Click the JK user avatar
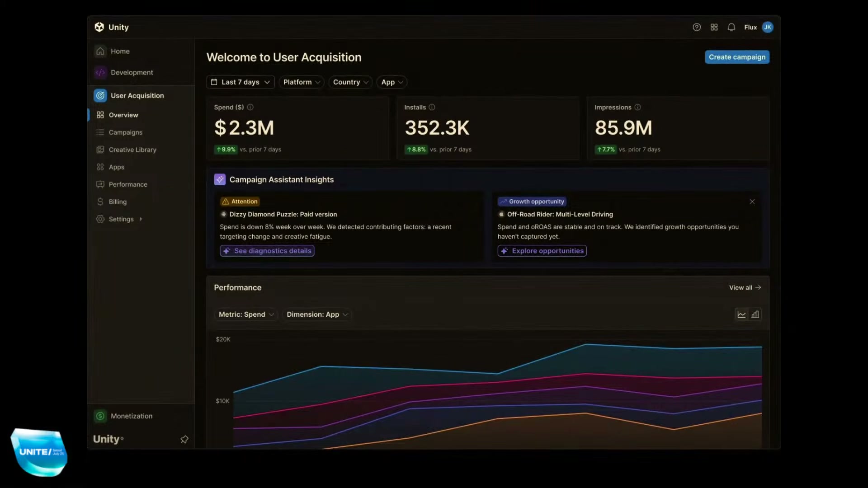This screenshot has width=868, height=488. (x=768, y=27)
